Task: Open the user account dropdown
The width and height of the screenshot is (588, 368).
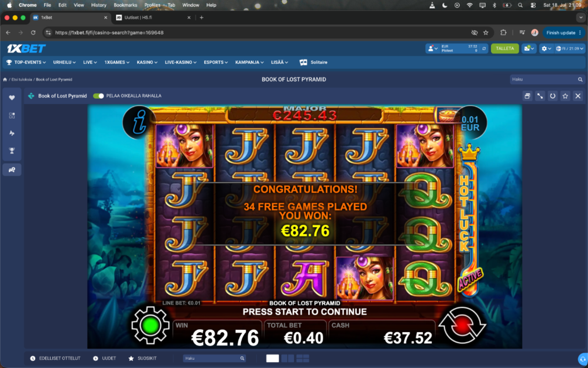Action: pos(433,48)
